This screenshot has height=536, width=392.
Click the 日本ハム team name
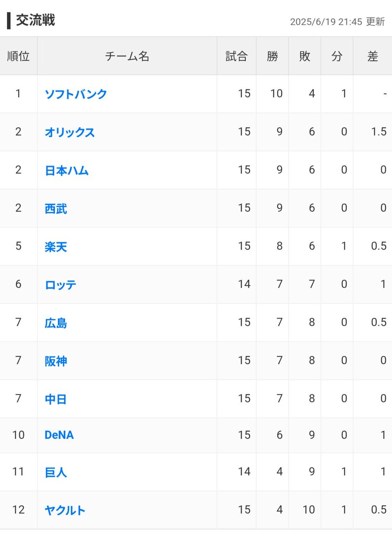pos(67,170)
